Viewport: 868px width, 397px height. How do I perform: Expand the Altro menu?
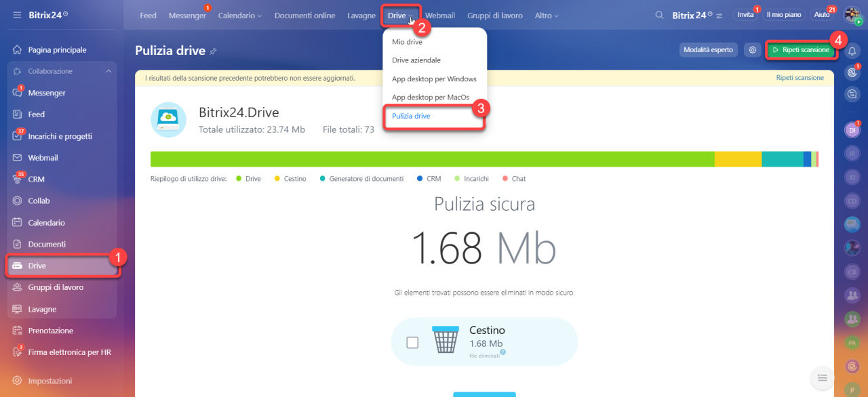tap(547, 16)
